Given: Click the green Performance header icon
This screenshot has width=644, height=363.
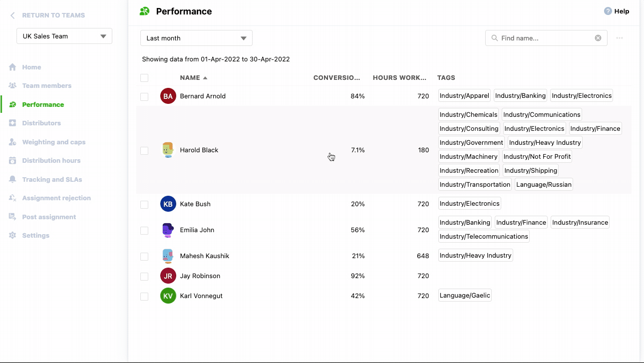Looking at the screenshot, I should [144, 11].
